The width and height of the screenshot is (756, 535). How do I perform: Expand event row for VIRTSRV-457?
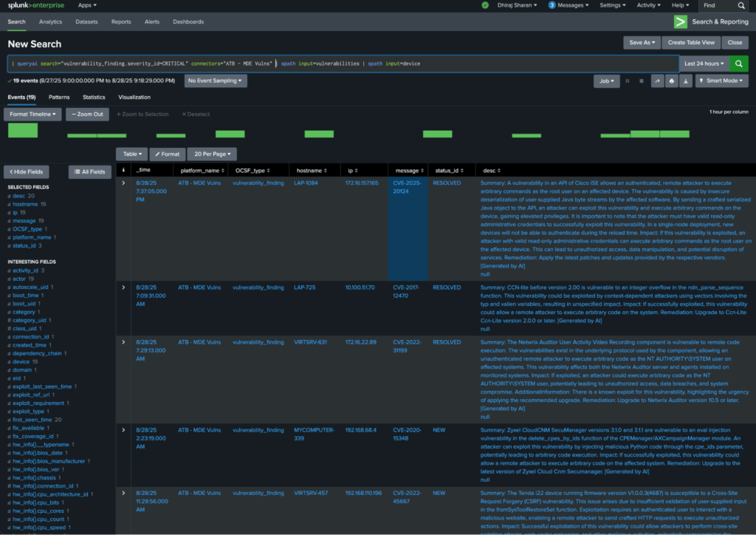123,494
